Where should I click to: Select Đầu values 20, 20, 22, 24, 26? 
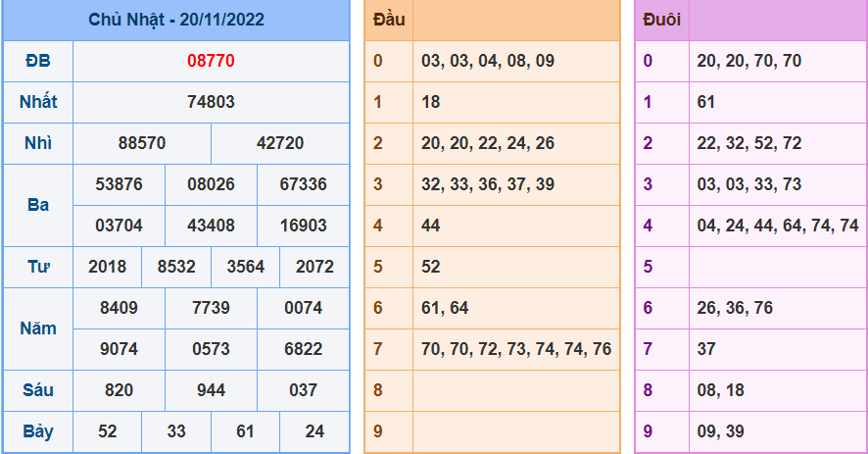pos(488,143)
